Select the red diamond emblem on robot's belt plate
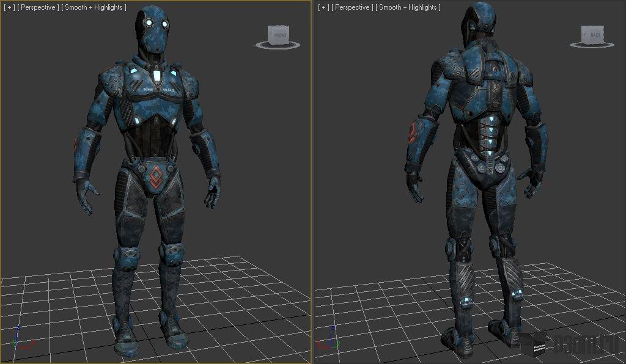This screenshot has height=364, width=626. click(155, 177)
